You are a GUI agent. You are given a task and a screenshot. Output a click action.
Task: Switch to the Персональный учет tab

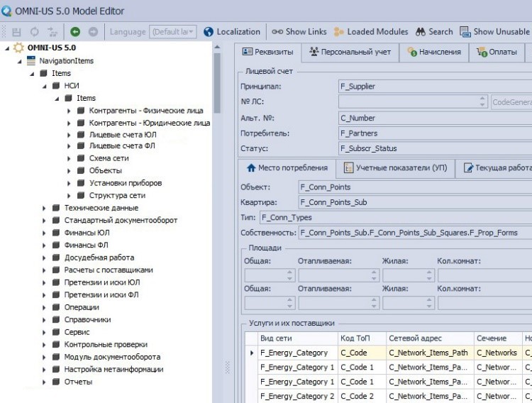tap(350, 53)
